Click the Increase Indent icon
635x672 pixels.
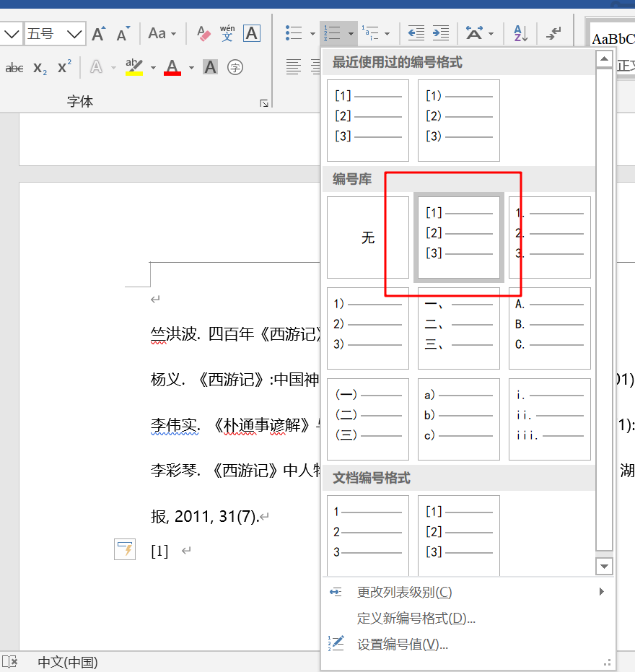point(441,33)
